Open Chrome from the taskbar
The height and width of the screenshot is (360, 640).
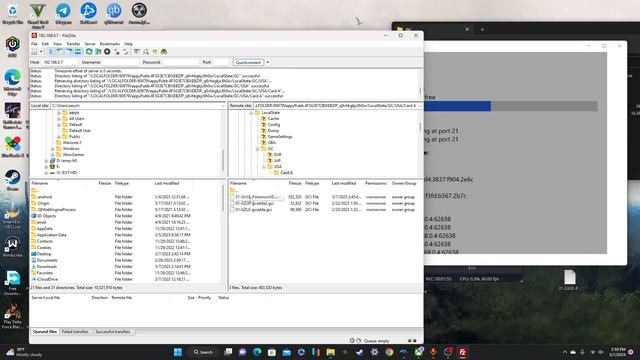coord(389,352)
